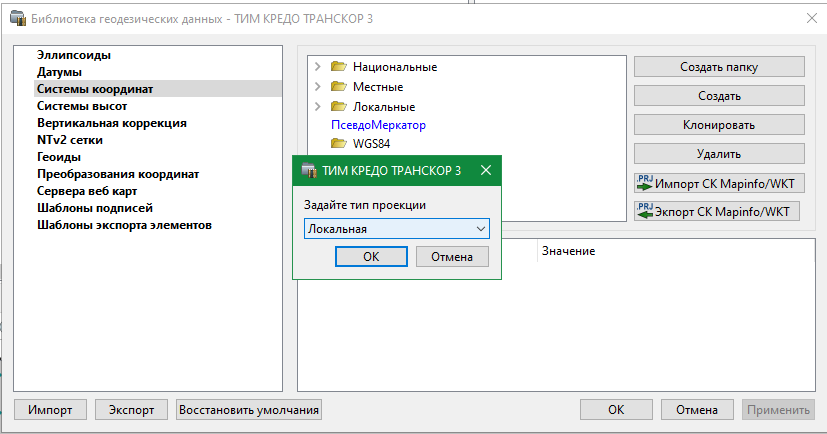Select Датумы section

click(59, 72)
